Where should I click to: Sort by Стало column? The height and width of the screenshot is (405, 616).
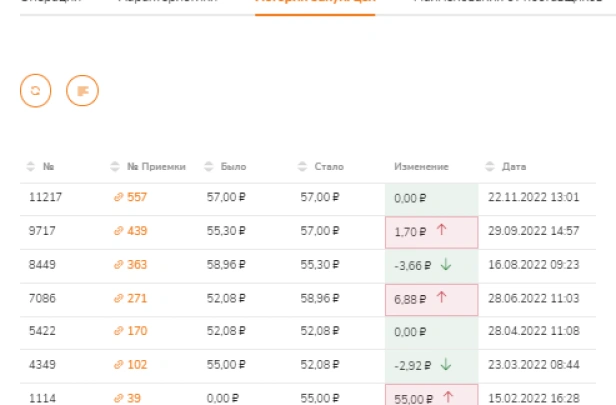[x=302, y=167]
